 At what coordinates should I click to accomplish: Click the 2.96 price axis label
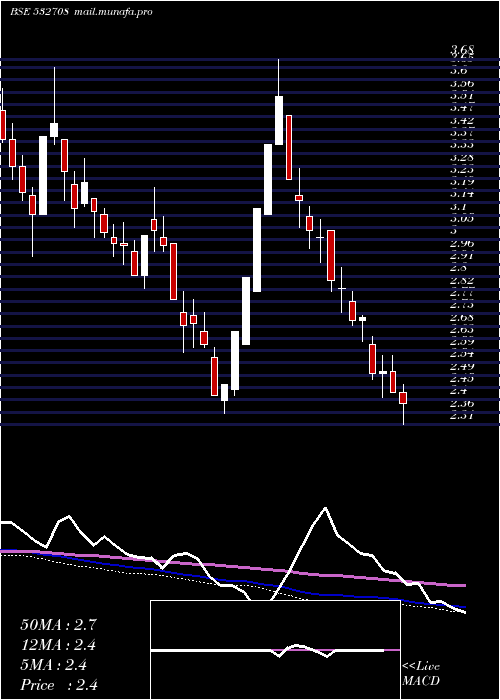[x=462, y=244]
